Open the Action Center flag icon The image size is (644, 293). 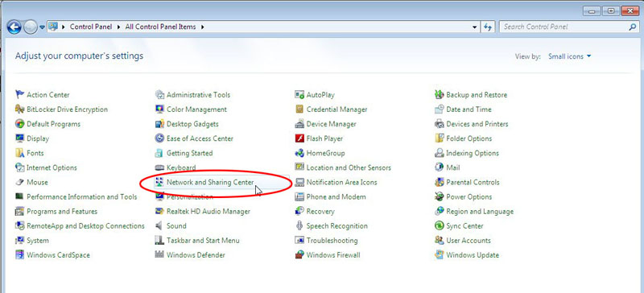(x=19, y=94)
